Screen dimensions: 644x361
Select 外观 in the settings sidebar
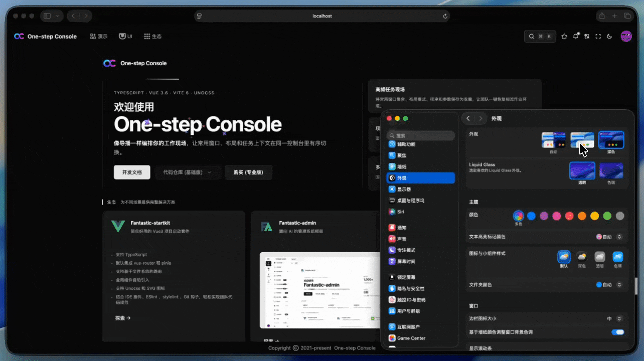[x=421, y=178]
